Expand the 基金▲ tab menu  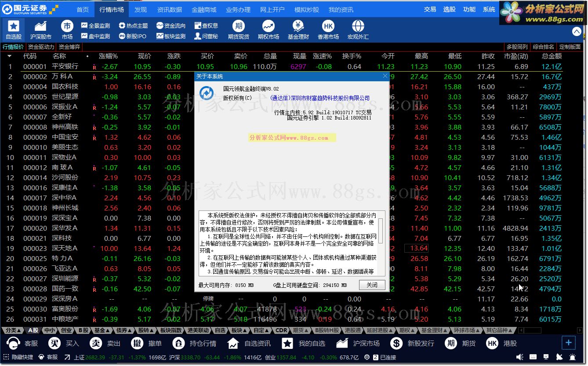(x=102, y=330)
